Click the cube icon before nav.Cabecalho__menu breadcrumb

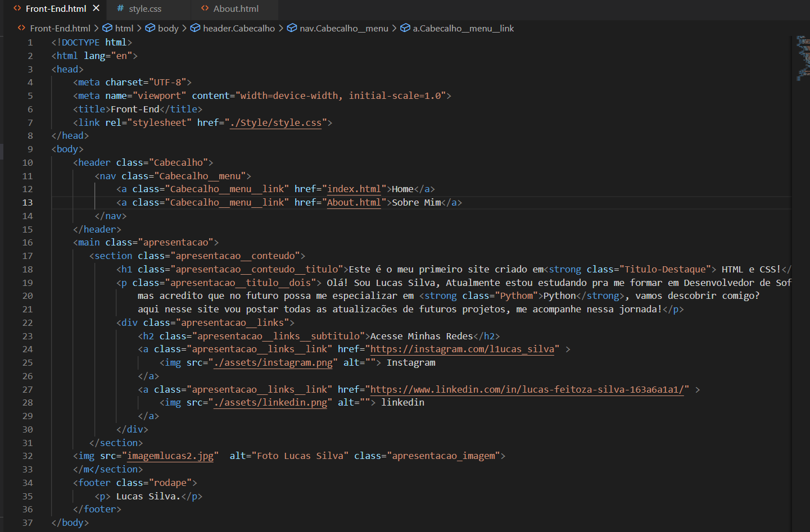[292, 28]
